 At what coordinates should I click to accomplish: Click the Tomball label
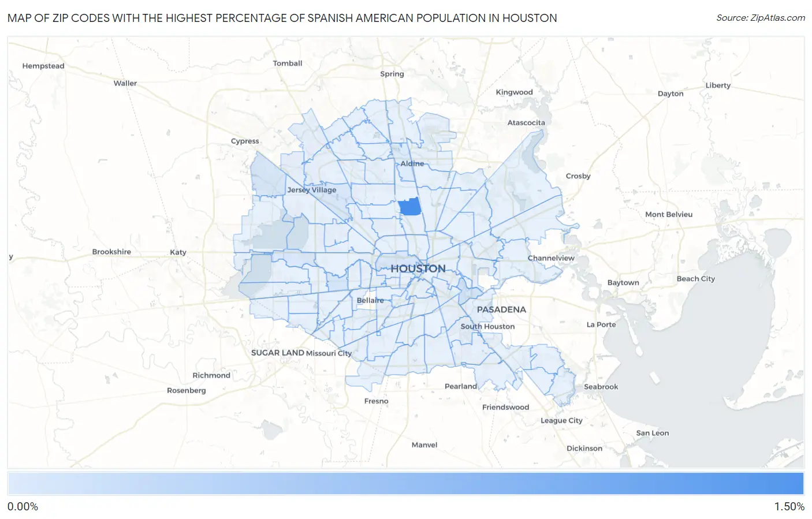pos(288,64)
